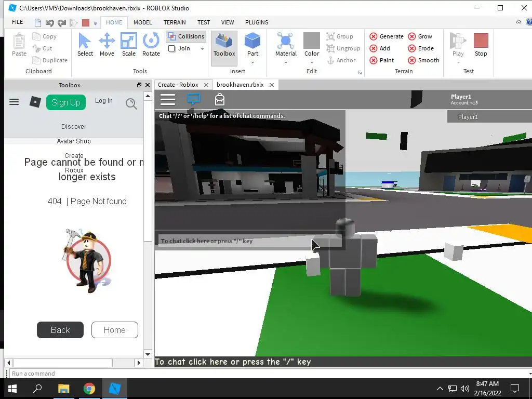Toggle the Collisions option
This screenshot has height=399, width=532.
click(187, 36)
